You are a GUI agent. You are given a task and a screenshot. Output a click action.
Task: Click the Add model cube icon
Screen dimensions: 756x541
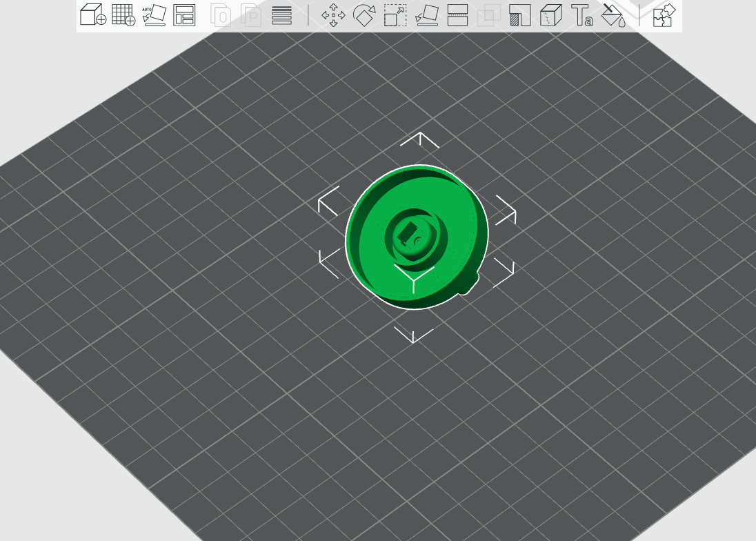click(92, 14)
